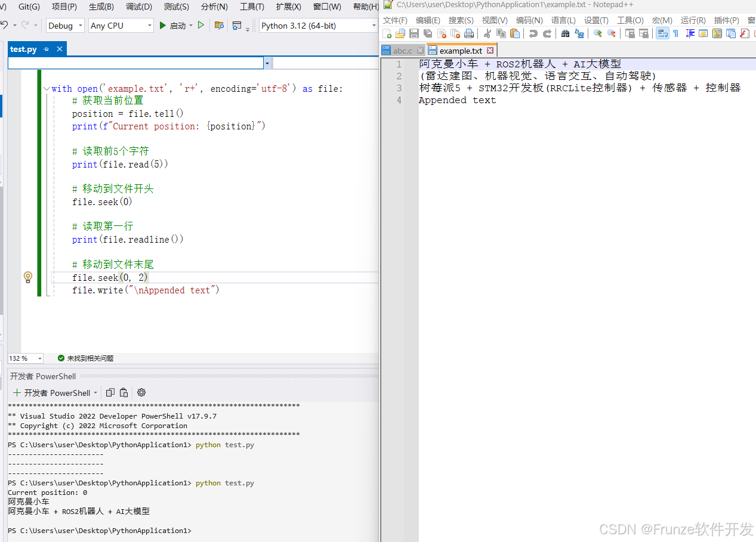
Task: Click the Close All icon in Notepad++ toolbar
Action: (x=455, y=33)
